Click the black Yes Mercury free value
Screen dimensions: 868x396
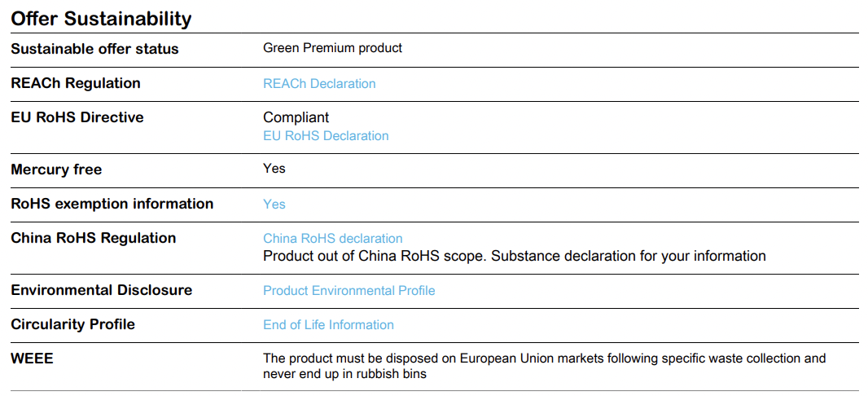274,169
